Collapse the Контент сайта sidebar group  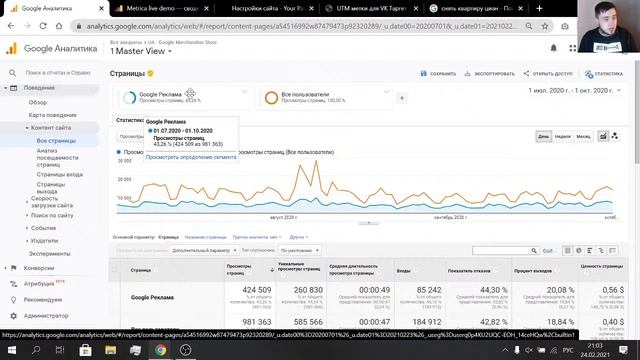[27, 128]
